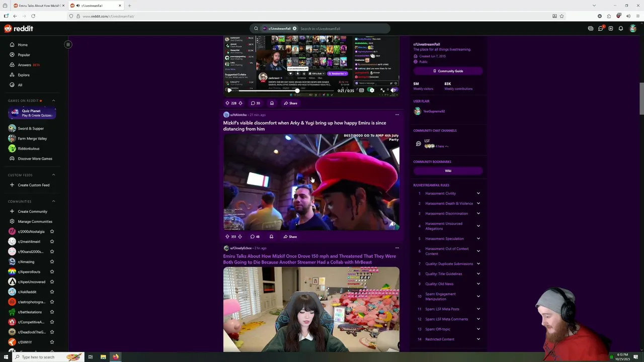Open video settings gear on top video
Screen dimensions: 644x362
pos(371,90)
